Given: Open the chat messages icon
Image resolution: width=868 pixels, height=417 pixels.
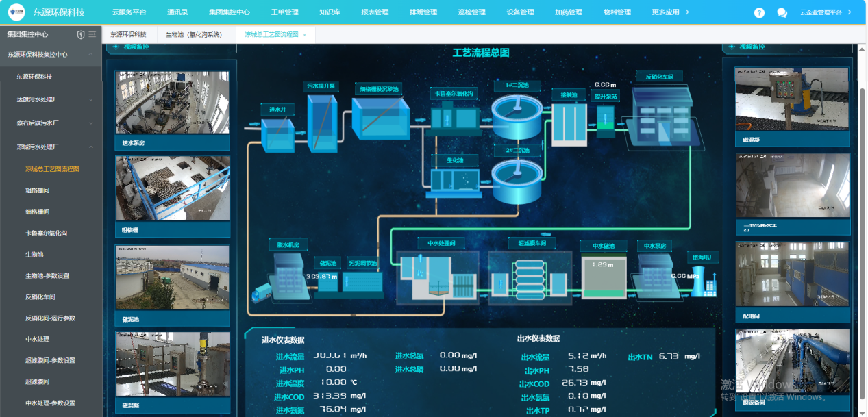Looking at the screenshot, I should (x=782, y=13).
